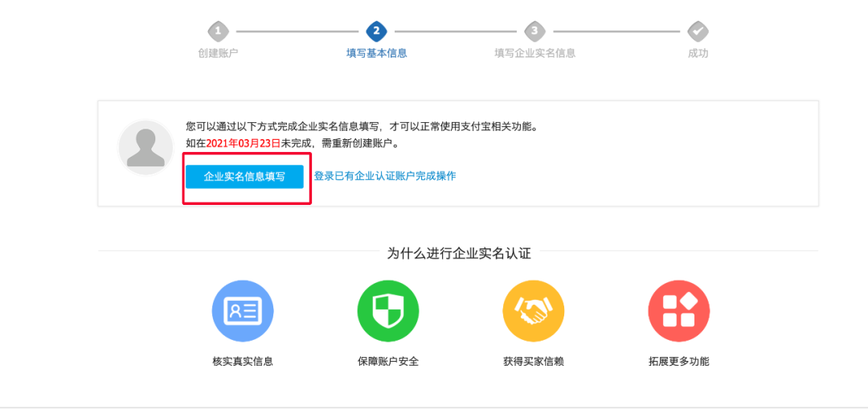This screenshot has width=868, height=418.
Task: Click the blue ID card icon
Action: click(x=243, y=311)
